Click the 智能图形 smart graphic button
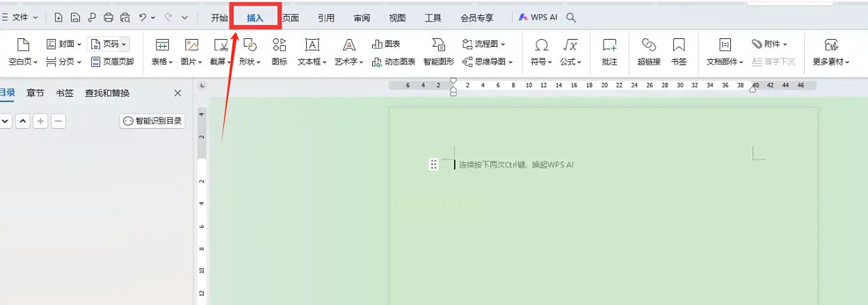The height and width of the screenshot is (305, 868). point(438,53)
